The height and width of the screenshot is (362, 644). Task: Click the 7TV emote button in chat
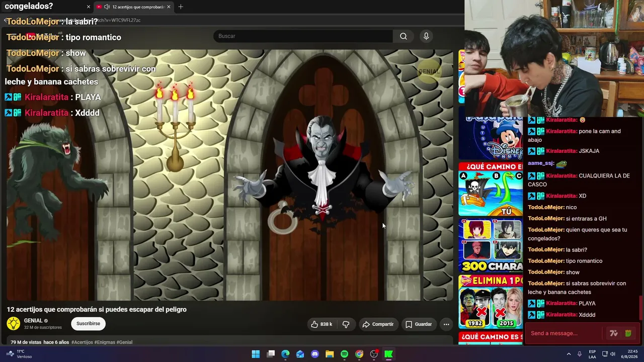click(x=613, y=333)
